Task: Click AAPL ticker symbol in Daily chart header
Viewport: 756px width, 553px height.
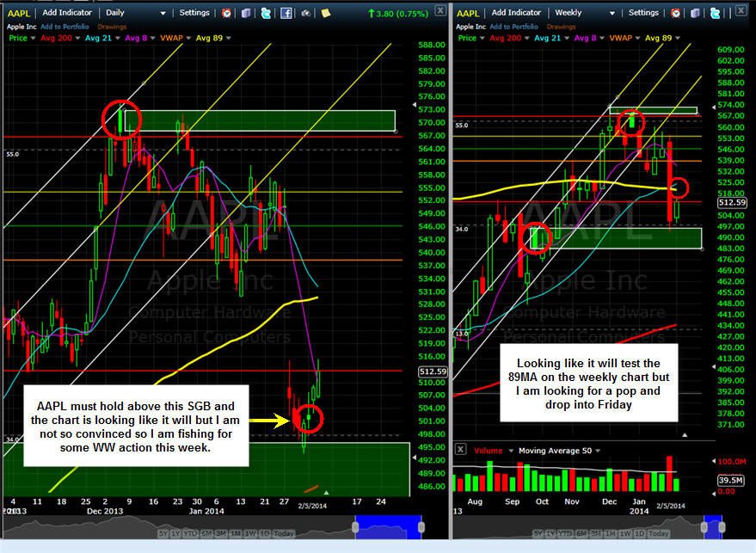Action: point(18,13)
